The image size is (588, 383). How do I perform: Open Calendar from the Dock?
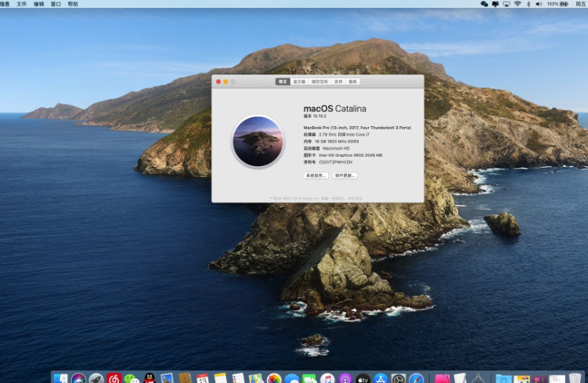(x=203, y=378)
